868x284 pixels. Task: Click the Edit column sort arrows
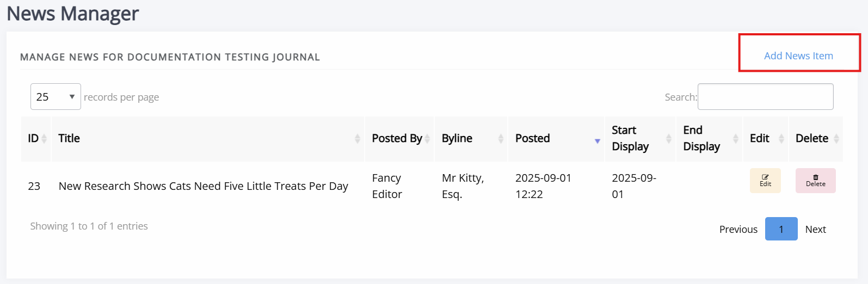click(781, 139)
